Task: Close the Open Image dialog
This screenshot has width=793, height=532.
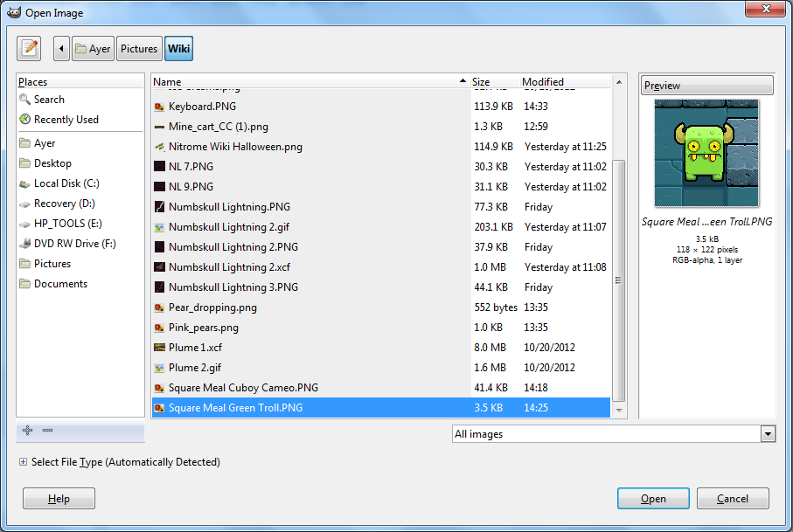Action: [x=766, y=9]
